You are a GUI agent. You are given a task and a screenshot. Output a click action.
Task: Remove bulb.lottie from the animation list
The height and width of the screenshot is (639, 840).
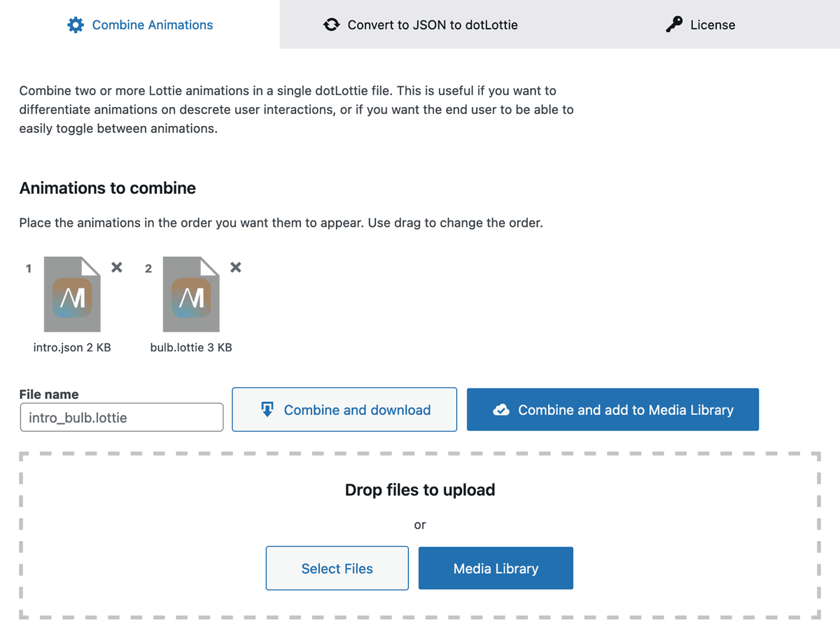coord(236,267)
